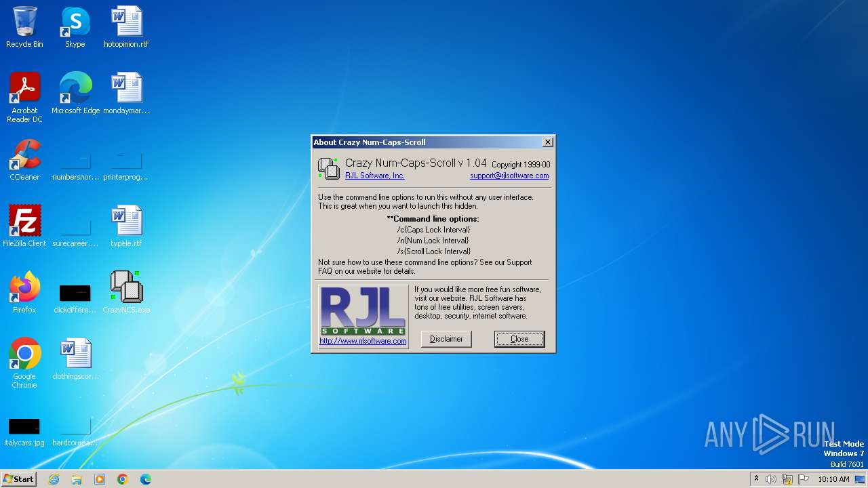Click the volume speaker tray icon
868x488 pixels.
pyautogui.click(x=771, y=479)
